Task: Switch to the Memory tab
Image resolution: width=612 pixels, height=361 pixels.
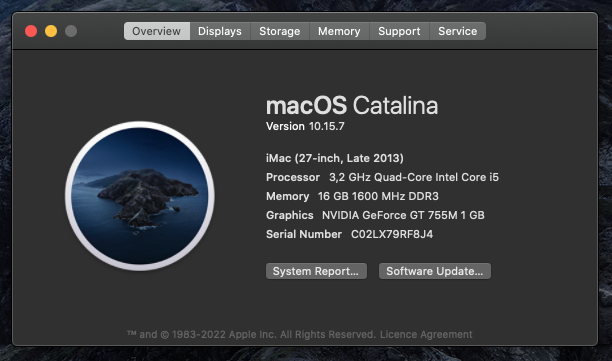Action: click(339, 31)
